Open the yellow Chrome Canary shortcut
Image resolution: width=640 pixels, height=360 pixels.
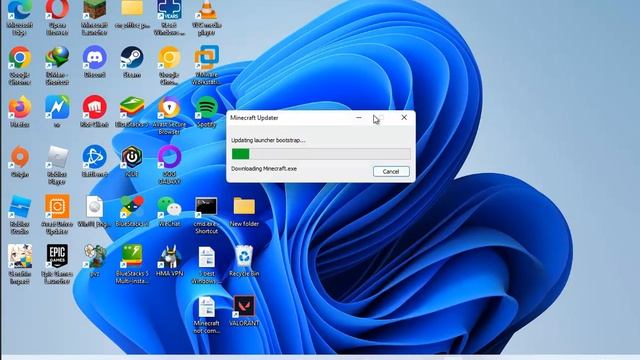169,65
